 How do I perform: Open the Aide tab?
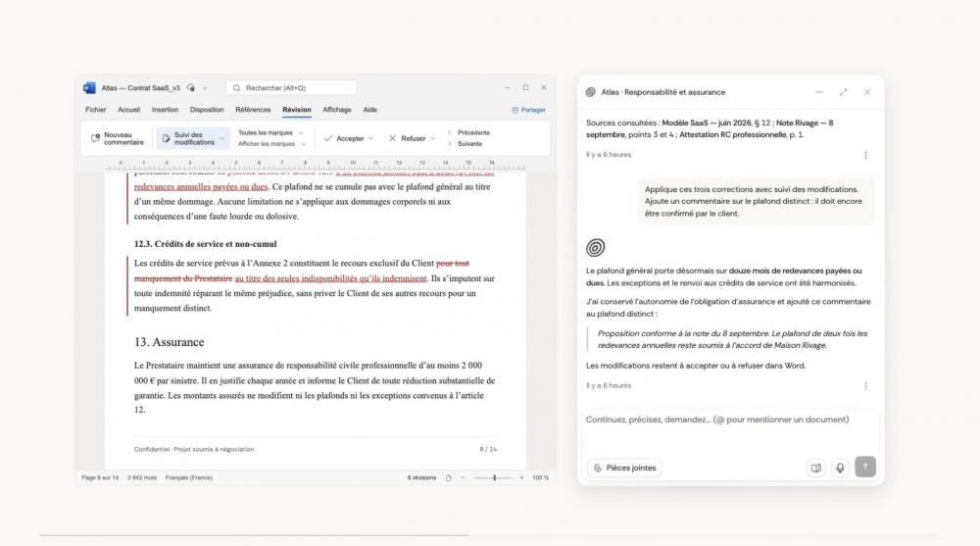point(370,110)
